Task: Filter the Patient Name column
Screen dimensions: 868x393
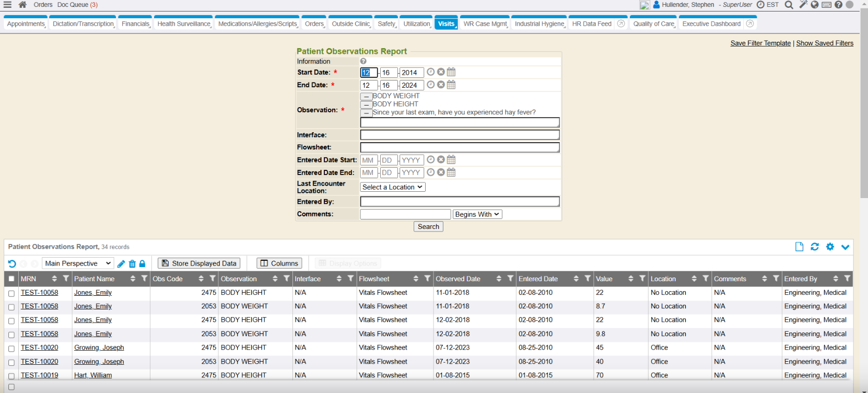Action: [x=144, y=279]
